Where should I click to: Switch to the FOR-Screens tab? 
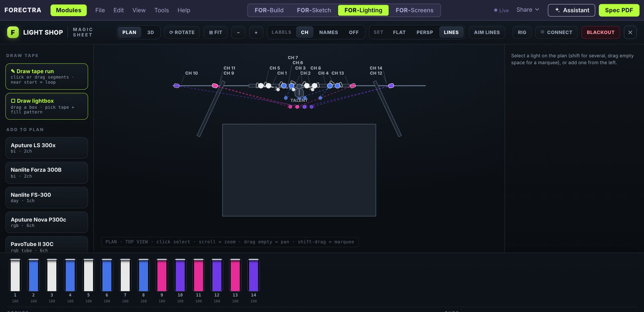pos(415,10)
